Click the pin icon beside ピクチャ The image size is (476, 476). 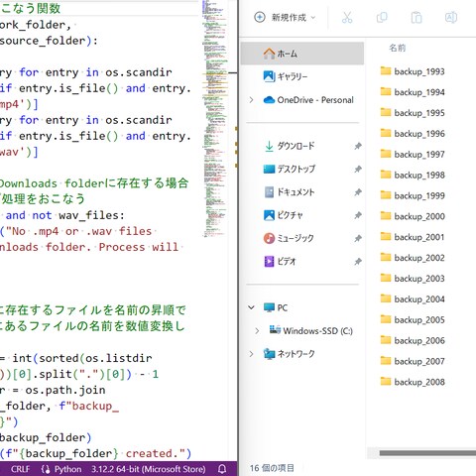pos(358,215)
